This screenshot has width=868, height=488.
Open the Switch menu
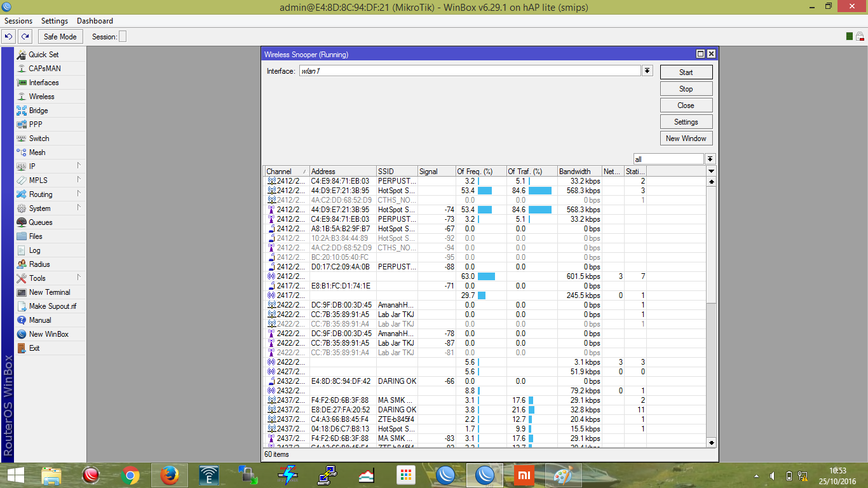click(50, 139)
